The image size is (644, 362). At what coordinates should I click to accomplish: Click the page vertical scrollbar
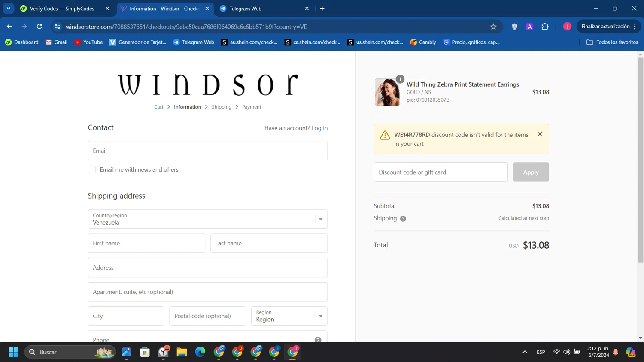point(640,160)
